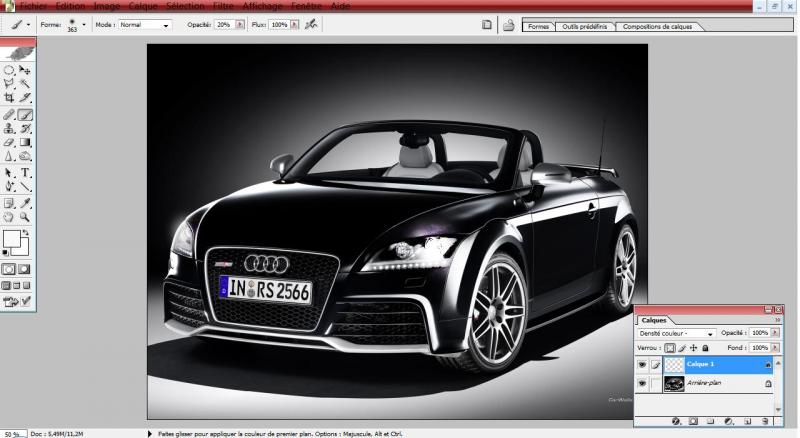Open the Formes palette tab
The width and height of the screenshot is (800, 438).
[x=538, y=26]
